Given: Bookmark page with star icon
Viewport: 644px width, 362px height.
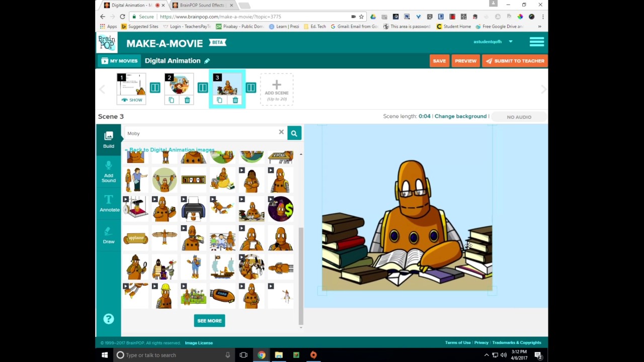Looking at the screenshot, I should pyautogui.click(x=361, y=17).
